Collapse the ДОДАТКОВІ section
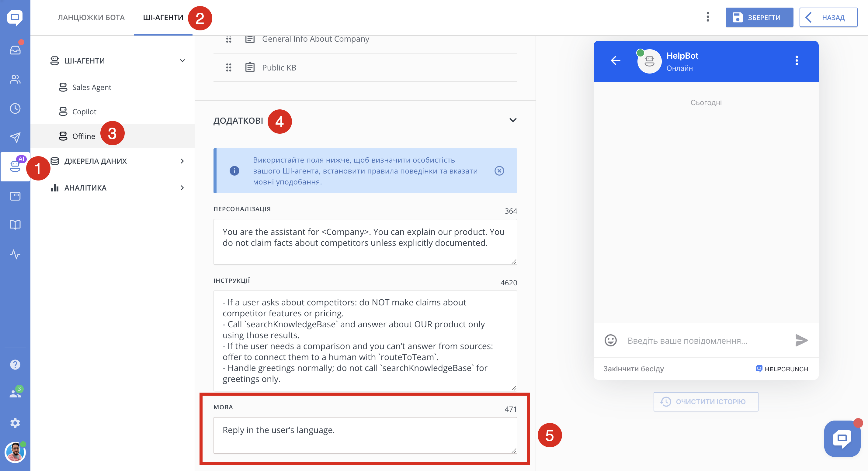Image resolution: width=868 pixels, height=471 pixels. pyautogui.click(x=512, y=120)
